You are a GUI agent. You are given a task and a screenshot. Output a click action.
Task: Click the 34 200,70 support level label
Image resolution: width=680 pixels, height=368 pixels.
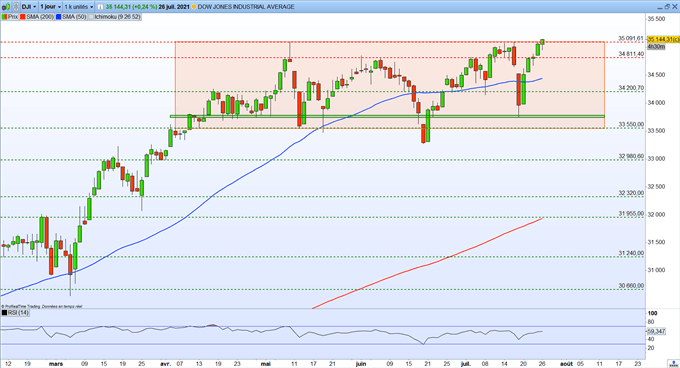tap(631, 88)
